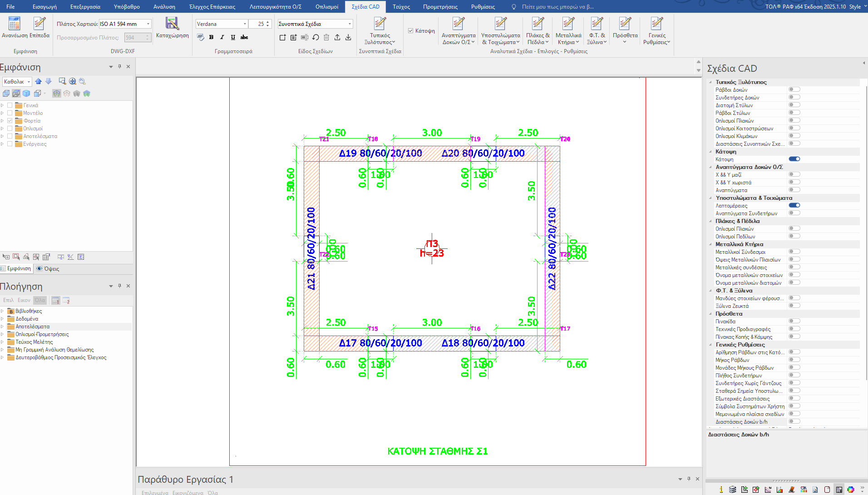Open the Επίπεδα layers tool
Screen dimensions: 868x495
point(39,24)
